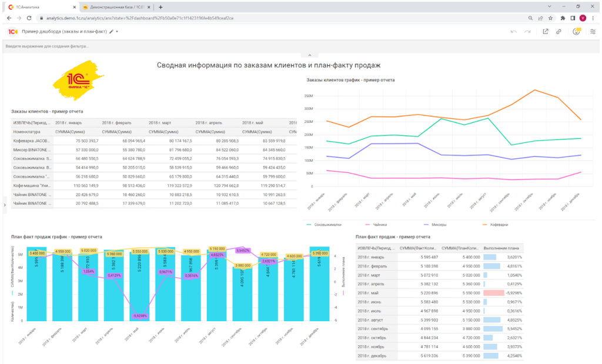Viewport: 602px width, 364px height.
Task: Share this page icon in address bar
Action: pos(541,18)
